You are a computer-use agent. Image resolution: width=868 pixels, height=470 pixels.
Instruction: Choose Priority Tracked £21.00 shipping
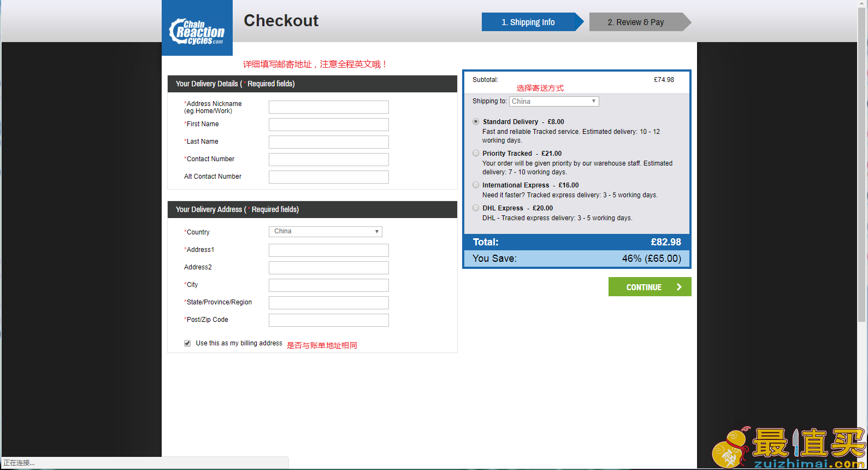[476, 153]
